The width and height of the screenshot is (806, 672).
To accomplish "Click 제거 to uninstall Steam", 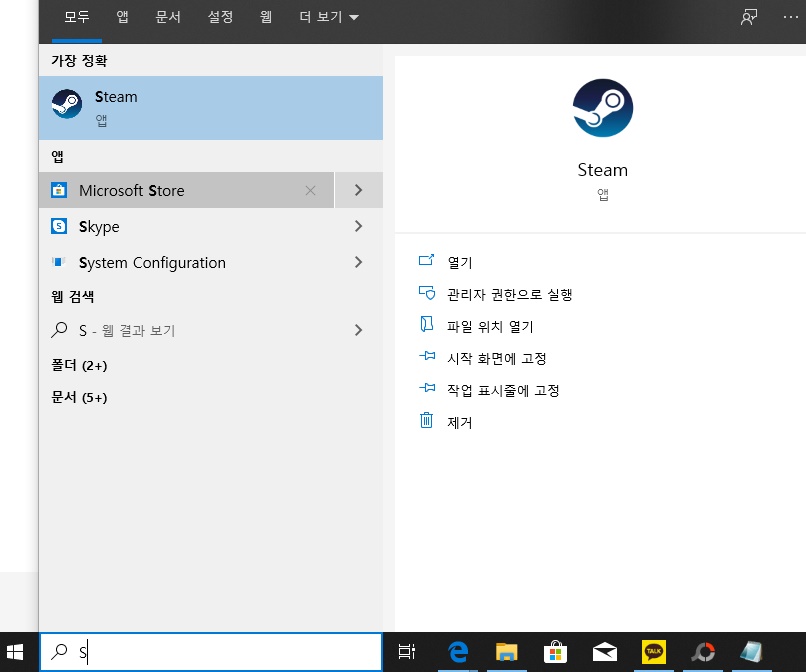I will click(460, 423).
